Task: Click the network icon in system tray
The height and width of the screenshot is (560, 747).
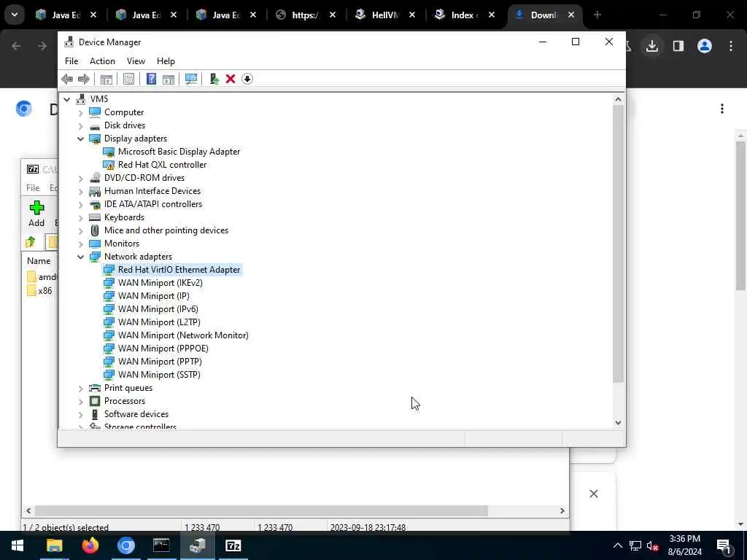Action: click(x=635, y=546)
